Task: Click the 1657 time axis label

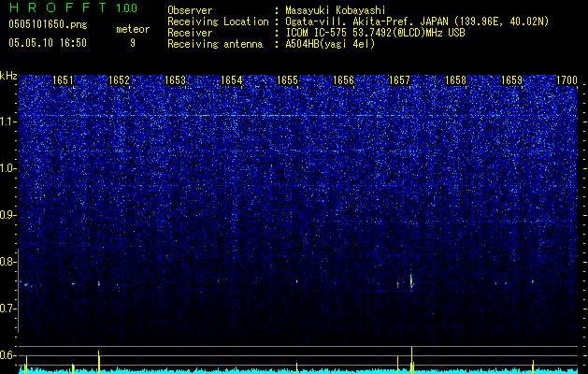Action: [x=400, y=80]
